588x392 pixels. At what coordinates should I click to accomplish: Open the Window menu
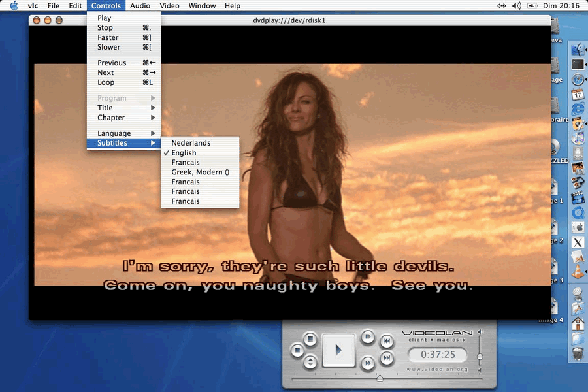[x=202, y=6]
